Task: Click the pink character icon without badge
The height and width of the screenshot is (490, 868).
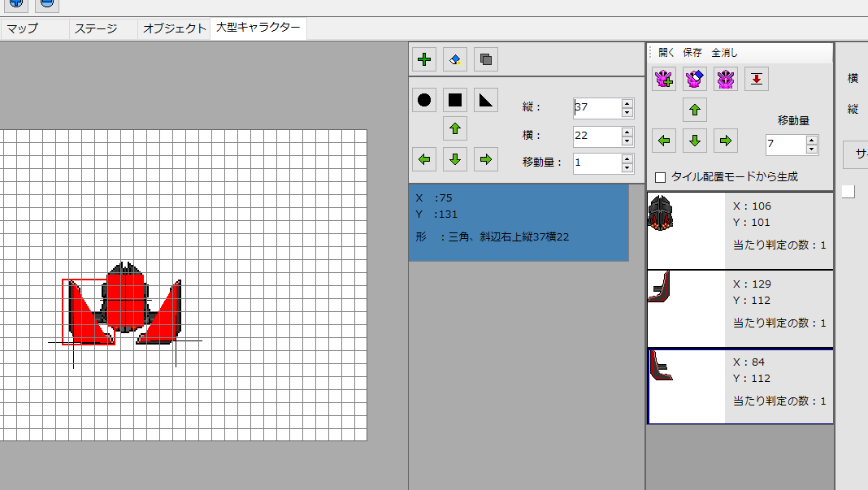Action: (x=726, y=79)
